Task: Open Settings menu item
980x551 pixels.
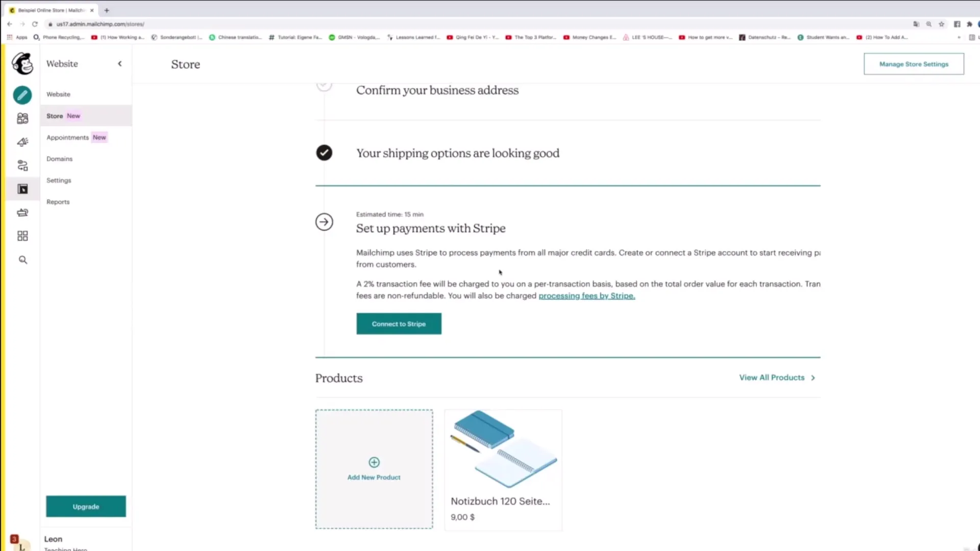Action: 59,181
